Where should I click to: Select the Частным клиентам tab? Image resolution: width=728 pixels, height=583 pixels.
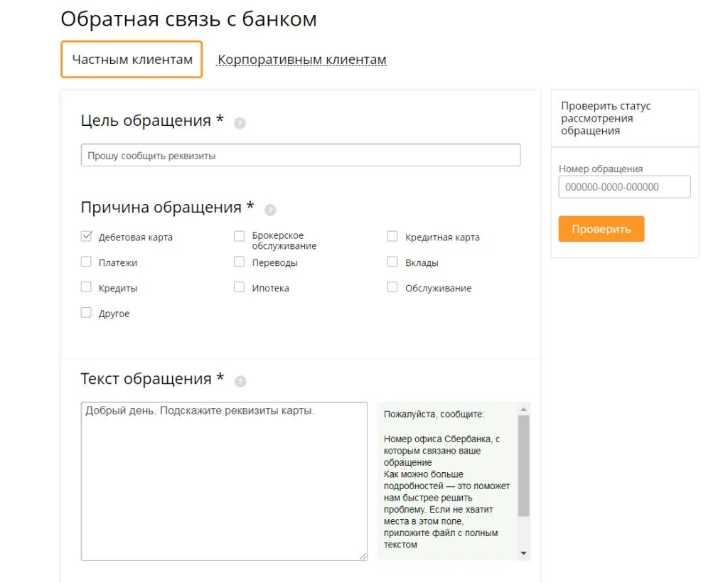(132, 60)
